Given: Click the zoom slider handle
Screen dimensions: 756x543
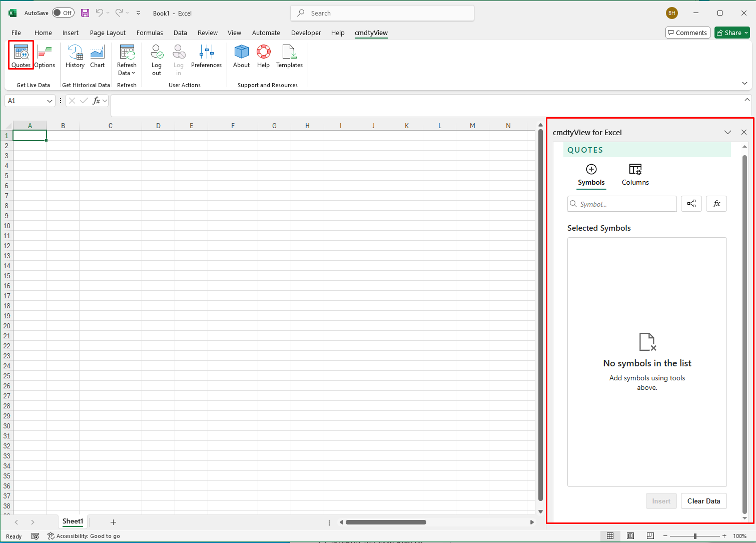Looking at the screenshot, I should 695,536.
